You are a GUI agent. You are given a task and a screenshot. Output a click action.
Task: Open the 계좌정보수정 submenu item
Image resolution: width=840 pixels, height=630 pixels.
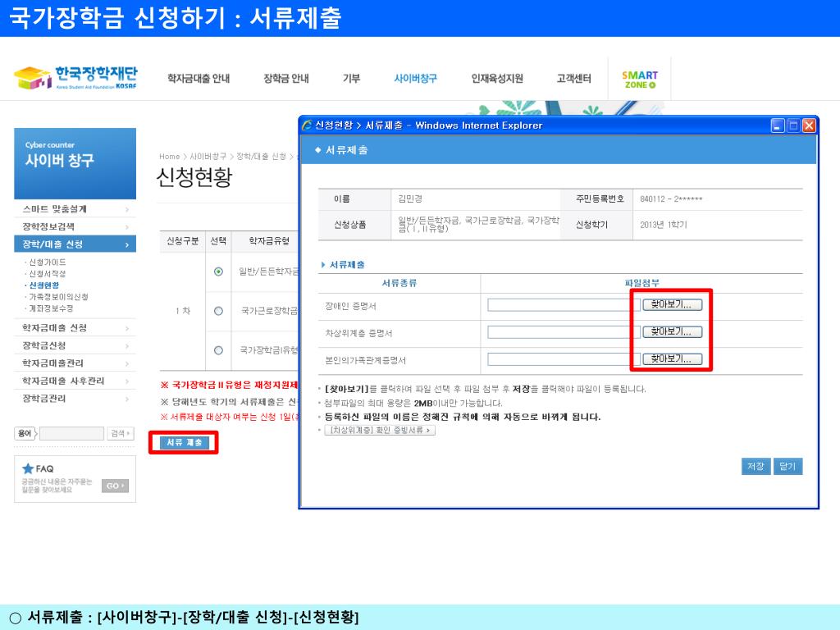(51, 308)
